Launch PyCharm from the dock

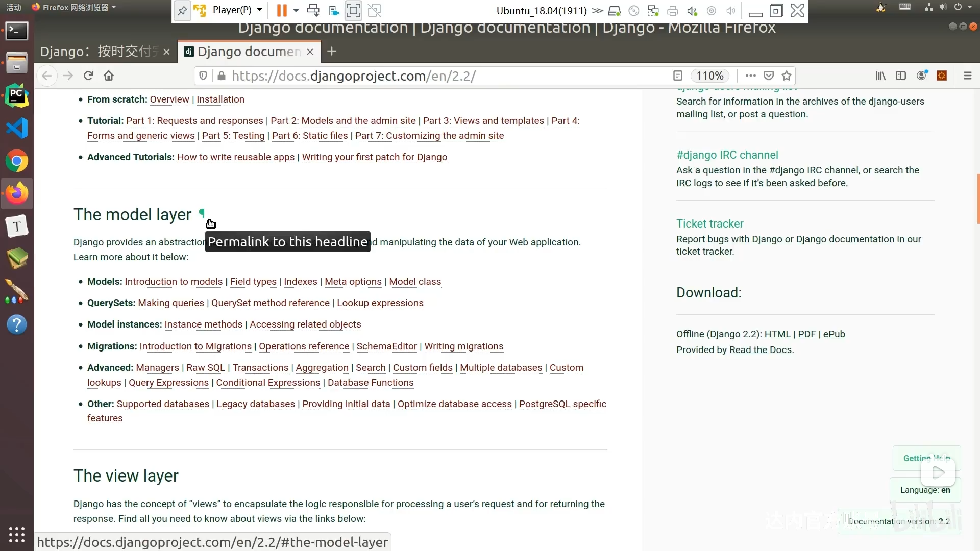(17, 95)
